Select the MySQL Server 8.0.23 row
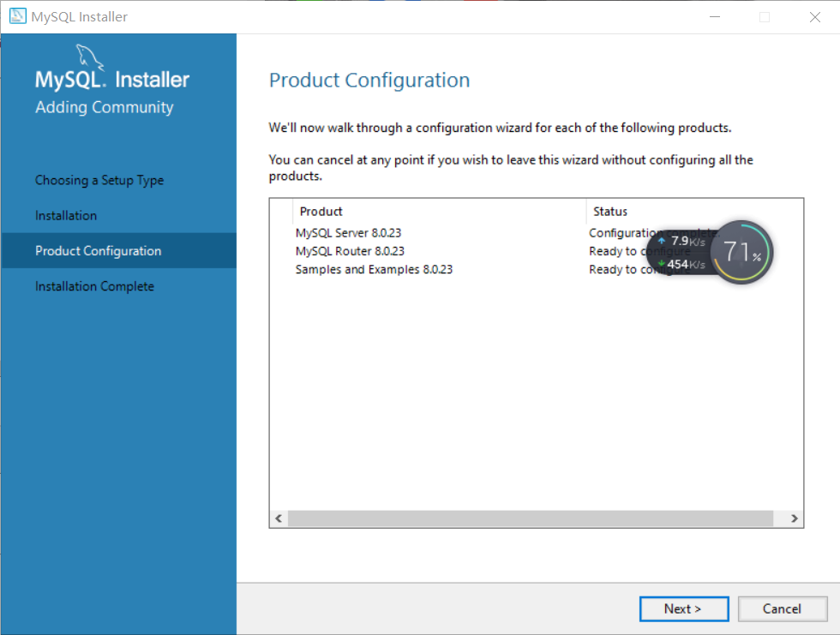 350,233
